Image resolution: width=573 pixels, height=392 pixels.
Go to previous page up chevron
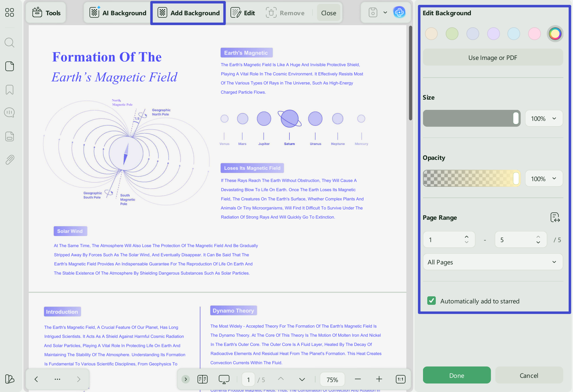pos(281,379)
